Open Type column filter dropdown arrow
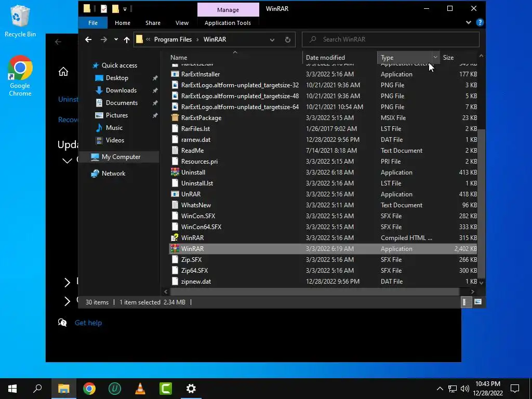Image resolution: width=532 pixels, height=399 pixels. tap(435, 57)
